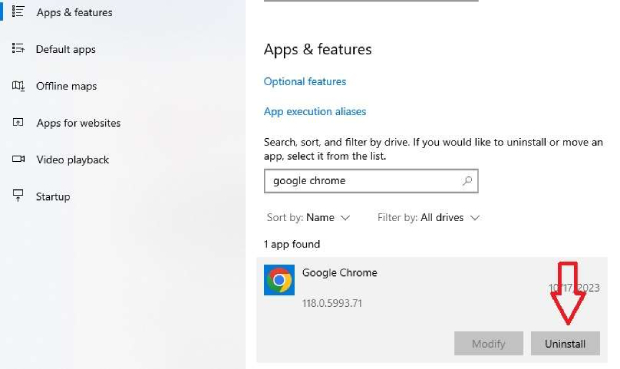Select the Google Chrome app name

click(x=340, y=273)
